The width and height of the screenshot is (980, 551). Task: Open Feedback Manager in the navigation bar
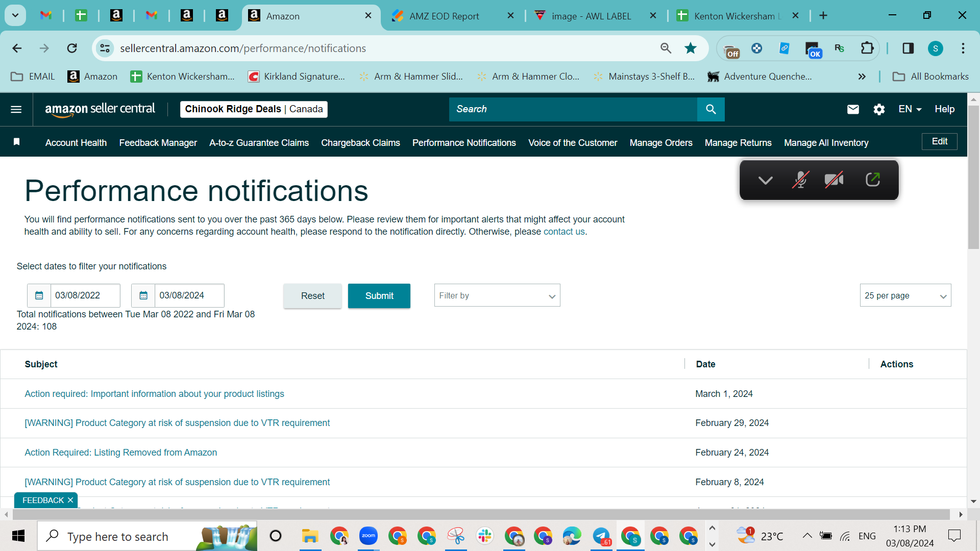point(158,143)
